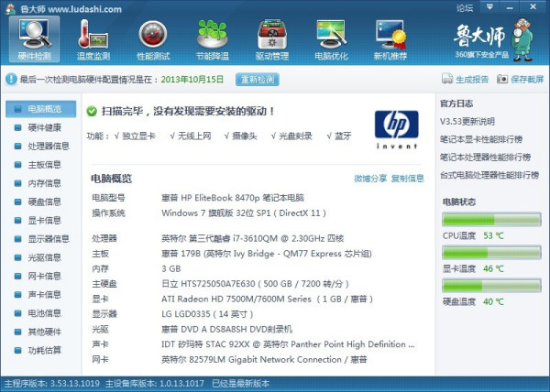Click the 无线上网 feature check
The width and height of the screenshot is (550, 392).
[191, 136]
